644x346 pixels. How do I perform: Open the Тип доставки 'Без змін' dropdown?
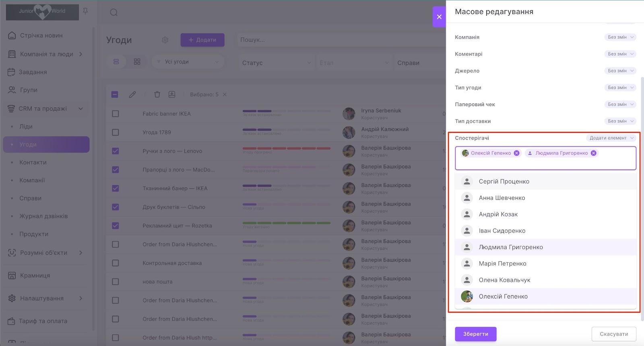pyautogui.click(x=620, y=121)
